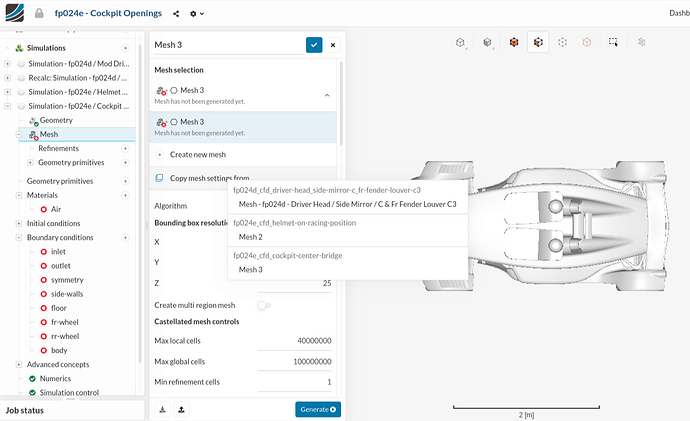Select the highlighted surfaces-with-edges cube icon

(x=538, y=42)
